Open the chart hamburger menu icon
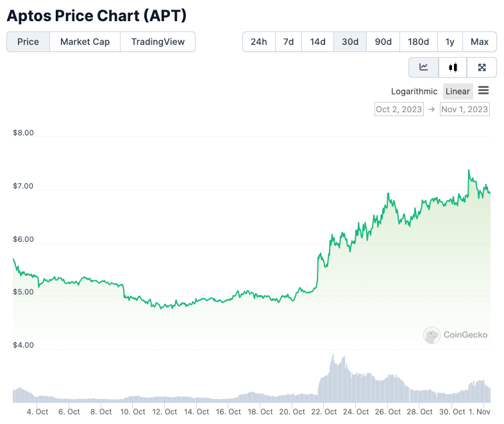Viewport: 504px width, 424px height. point(483,90)
